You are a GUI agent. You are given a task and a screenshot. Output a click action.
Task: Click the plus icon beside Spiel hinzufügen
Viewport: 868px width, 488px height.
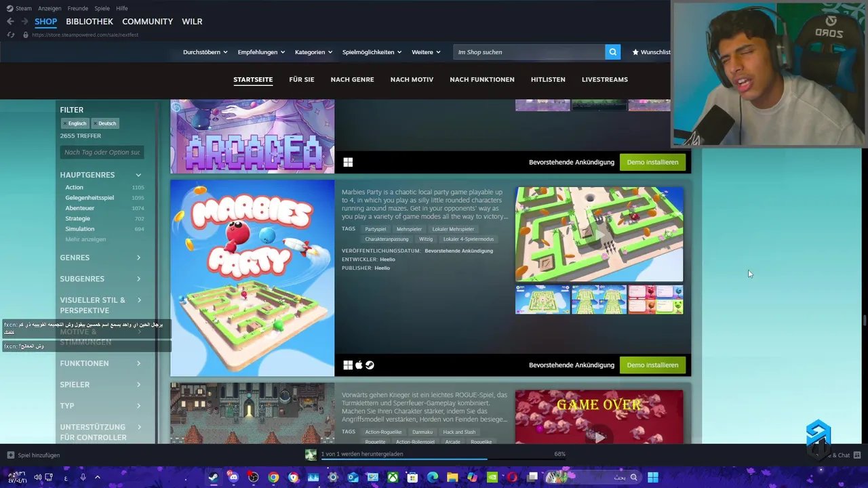10,455
